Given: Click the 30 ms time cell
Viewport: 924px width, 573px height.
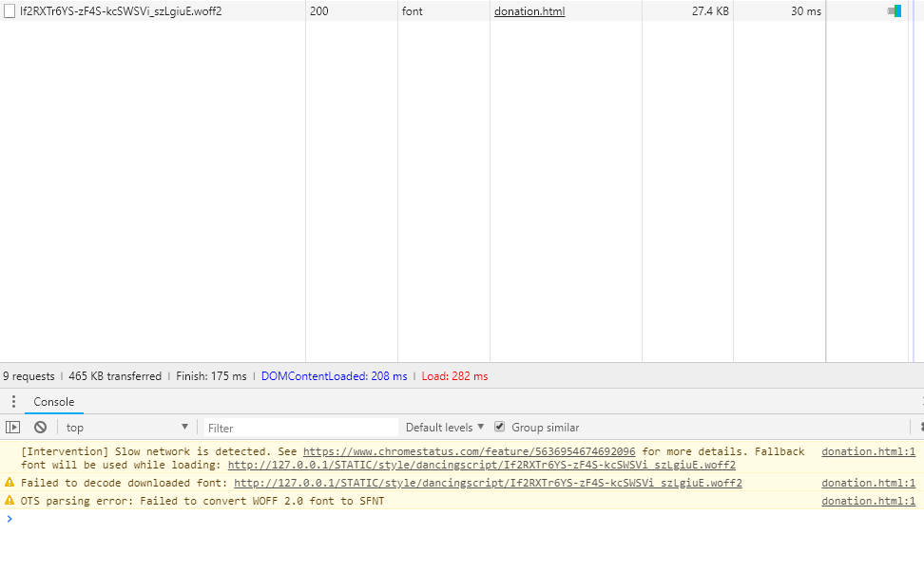Looking at the screenshot, I should point(805,11).
